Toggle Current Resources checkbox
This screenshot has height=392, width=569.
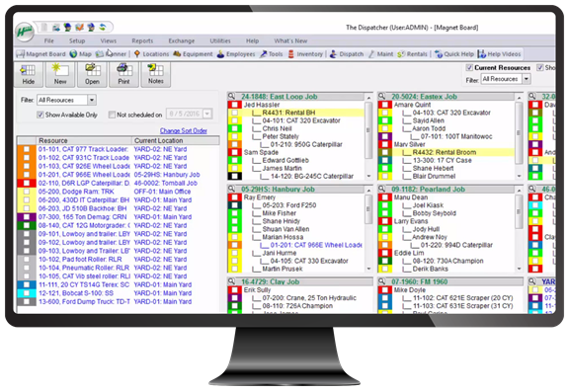pyautogui.click(x=469, y=67)
